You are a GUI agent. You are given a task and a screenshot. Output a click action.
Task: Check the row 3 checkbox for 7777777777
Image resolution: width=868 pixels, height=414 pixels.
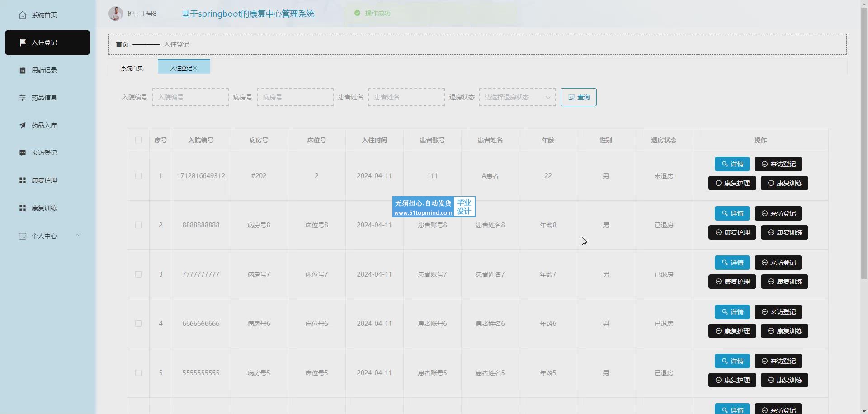[x=138, y=274]
